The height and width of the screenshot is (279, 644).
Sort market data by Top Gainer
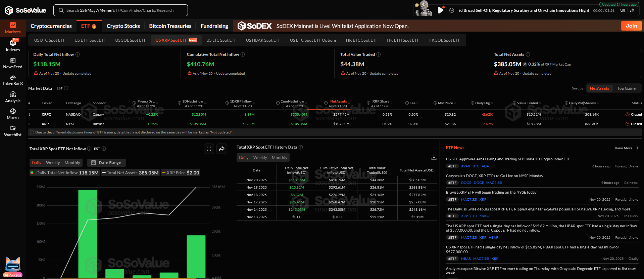click(627, 88)
